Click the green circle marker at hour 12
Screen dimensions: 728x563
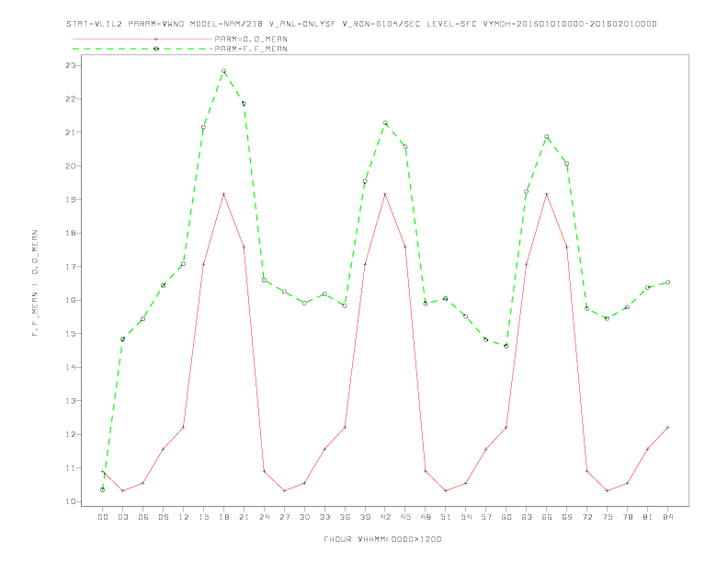tap(184, 264)
